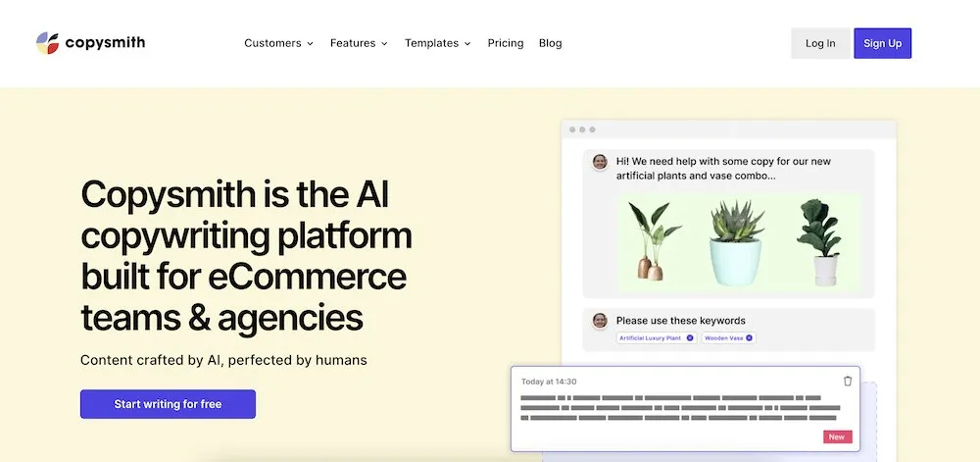
Task: Expand the Customers dropdown menu
Action: click(278, 43)
